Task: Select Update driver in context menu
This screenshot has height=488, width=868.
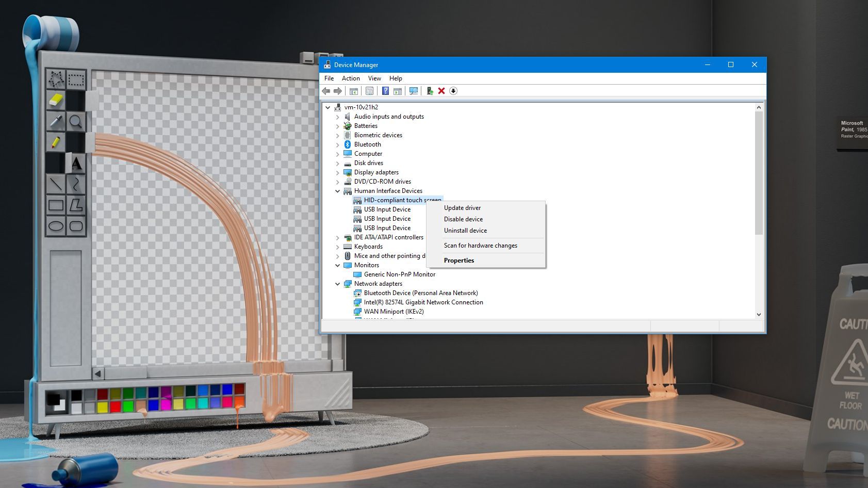Action: point(462,208)
